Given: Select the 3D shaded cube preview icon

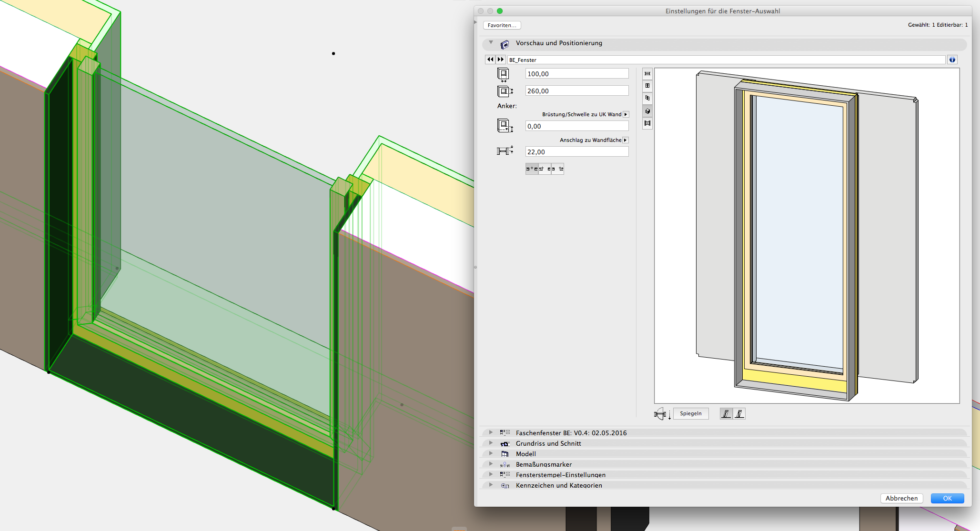Looking at the screenshot, I should [647, 111].
